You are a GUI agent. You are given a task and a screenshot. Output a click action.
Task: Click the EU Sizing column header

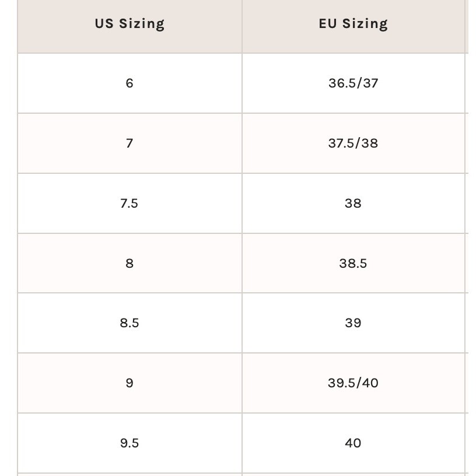[353, 24]
